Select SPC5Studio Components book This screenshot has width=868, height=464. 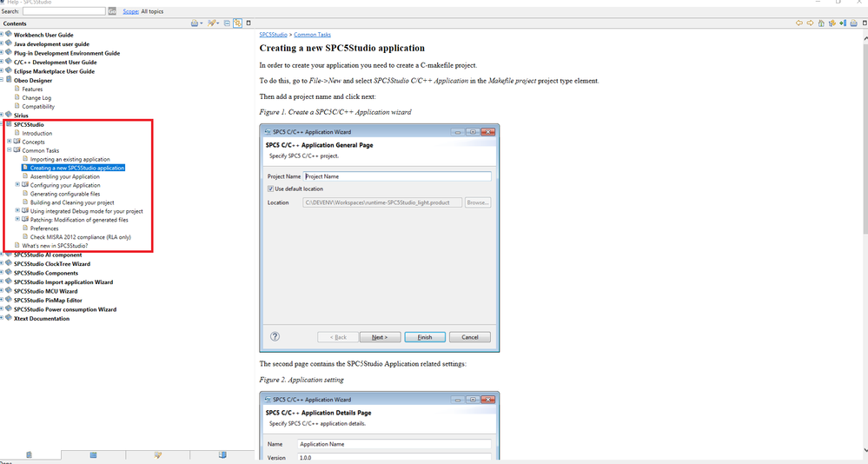tap(46, 273)
